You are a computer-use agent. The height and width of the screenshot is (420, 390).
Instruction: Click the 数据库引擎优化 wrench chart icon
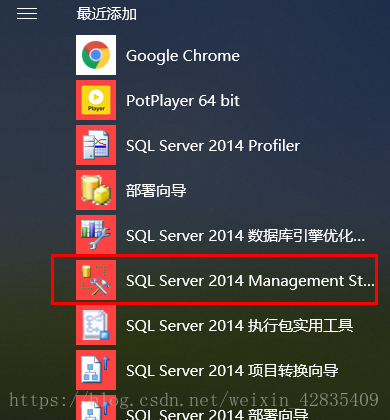click(x=96, y=235)
